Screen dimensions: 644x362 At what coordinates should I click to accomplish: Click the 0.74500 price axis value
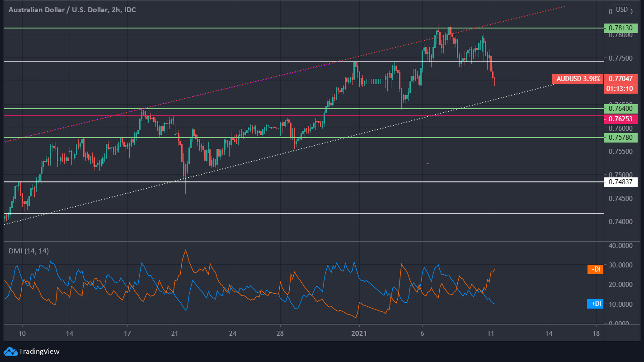[620, 198]
